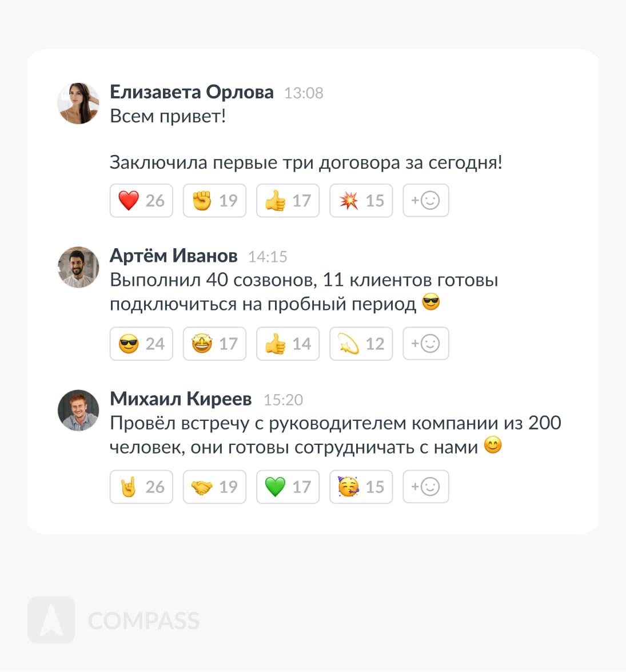The image size is (626, 672).
Task: Add a new reaction to Михаил Киреев's message
Action: (x=426, y=487)
